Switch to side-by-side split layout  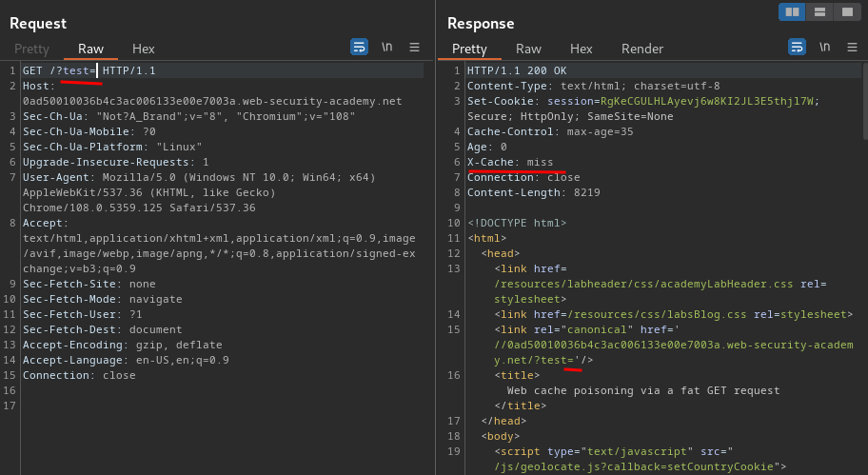792,11
